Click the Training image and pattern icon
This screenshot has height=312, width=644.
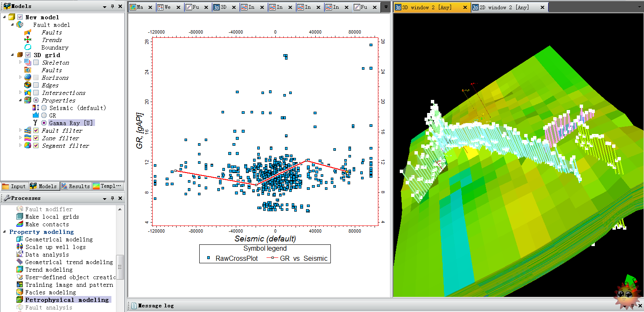pos(19,285)
